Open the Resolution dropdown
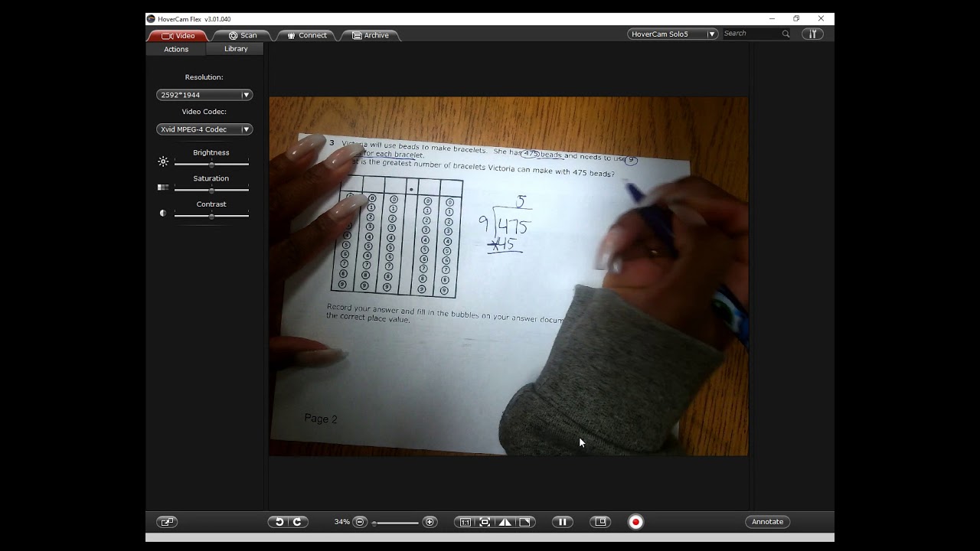 pos(204,95)
